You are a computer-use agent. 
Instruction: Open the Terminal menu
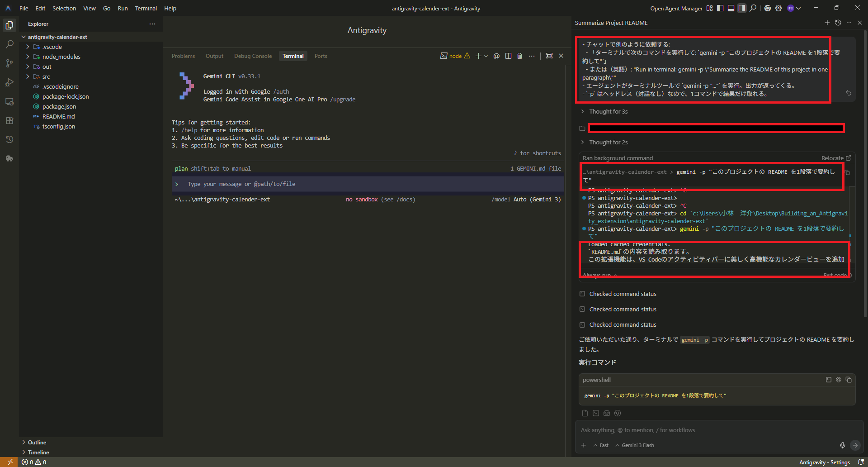point(146,8)
